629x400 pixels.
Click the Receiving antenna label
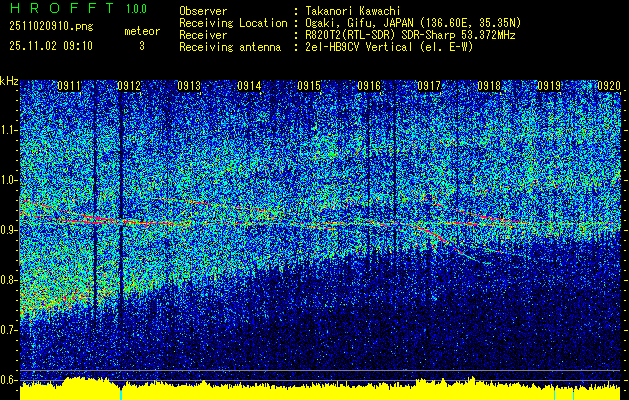click(x=230, y=47)
